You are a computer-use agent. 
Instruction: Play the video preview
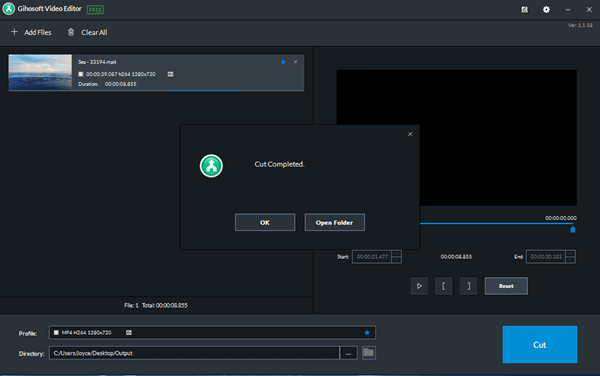(x=419, y=286)
